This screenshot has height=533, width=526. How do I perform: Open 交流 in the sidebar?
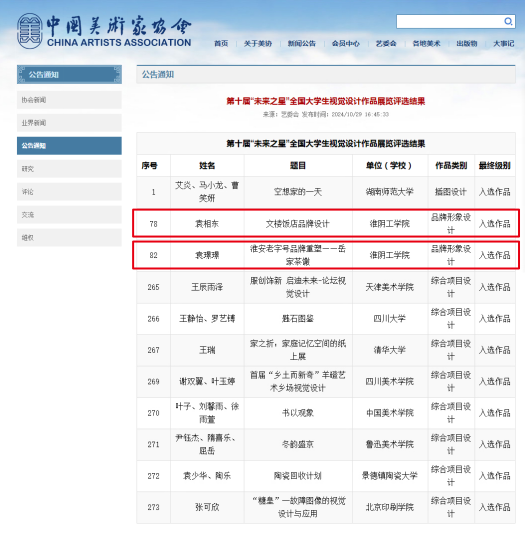69,214
